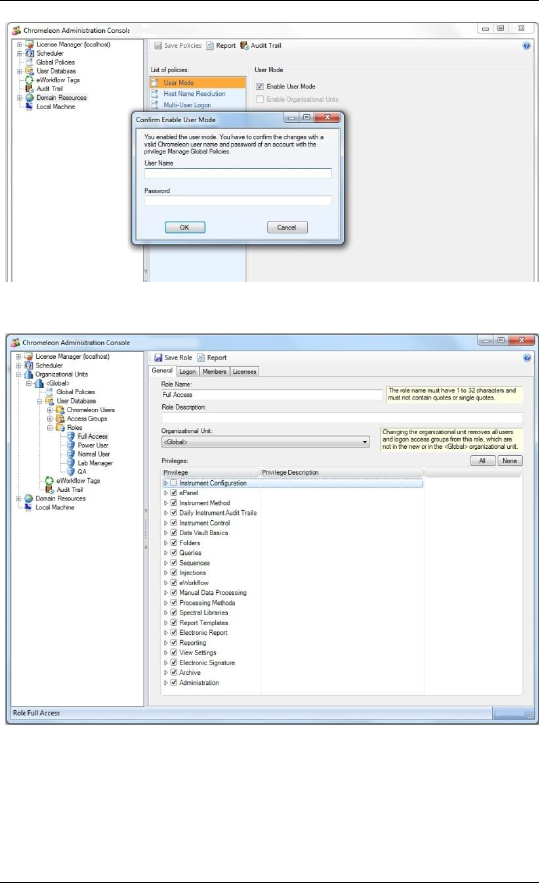Expand the Folders privilege row

166,543
